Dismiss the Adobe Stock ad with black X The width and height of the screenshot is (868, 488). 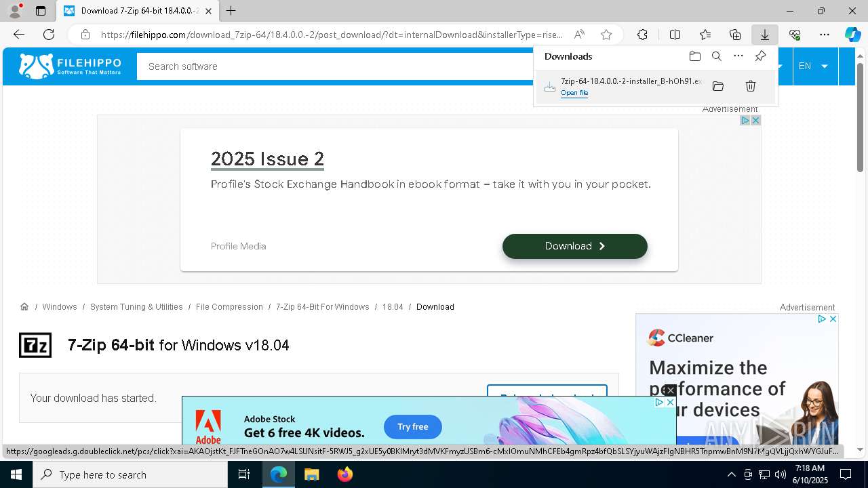click(x=670, y=390)
